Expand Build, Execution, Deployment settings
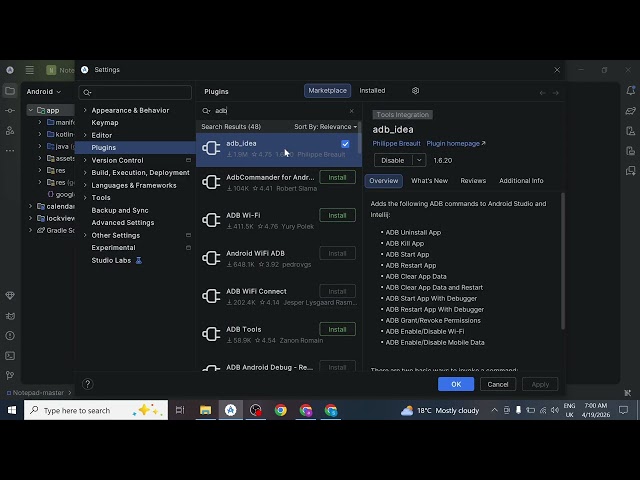The width and height of the screenshot is (640, 480). pyautogui.click(x=85, y=173)
